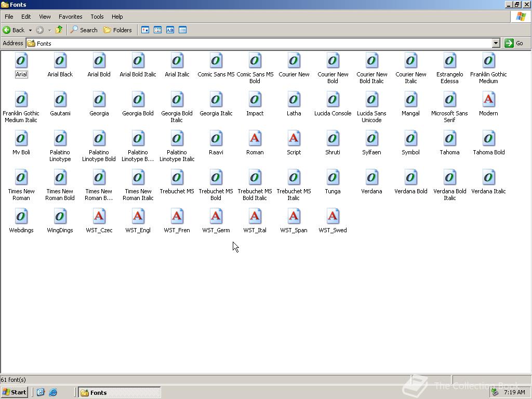Select the Tunga font icon
The height and width of the screenshot is (399, 532).
332,178
